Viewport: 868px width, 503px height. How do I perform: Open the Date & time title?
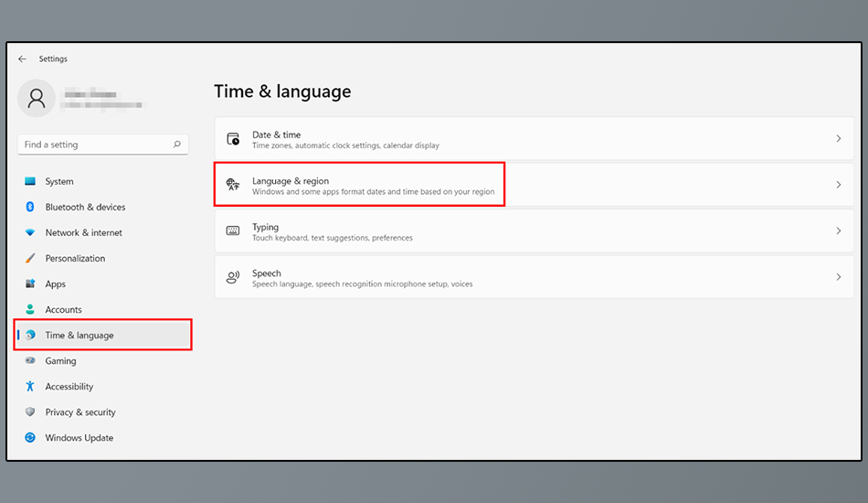coord(276,134)
